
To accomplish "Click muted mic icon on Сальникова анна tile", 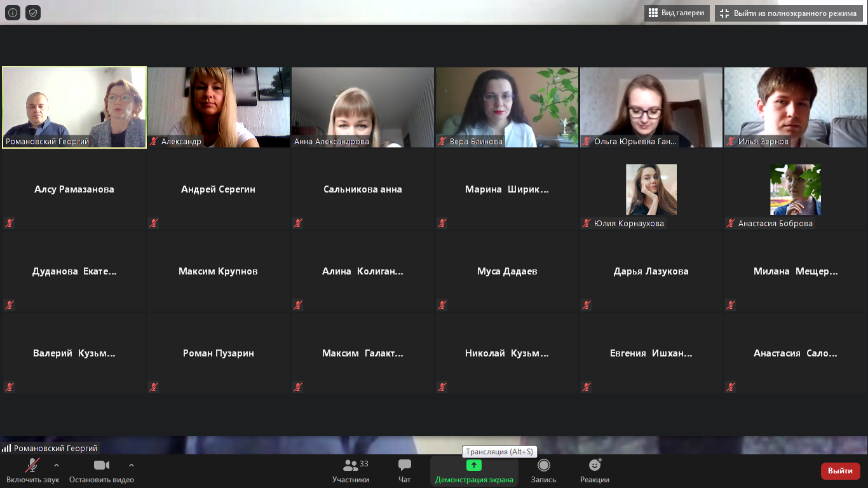I will tap(298, 223).
